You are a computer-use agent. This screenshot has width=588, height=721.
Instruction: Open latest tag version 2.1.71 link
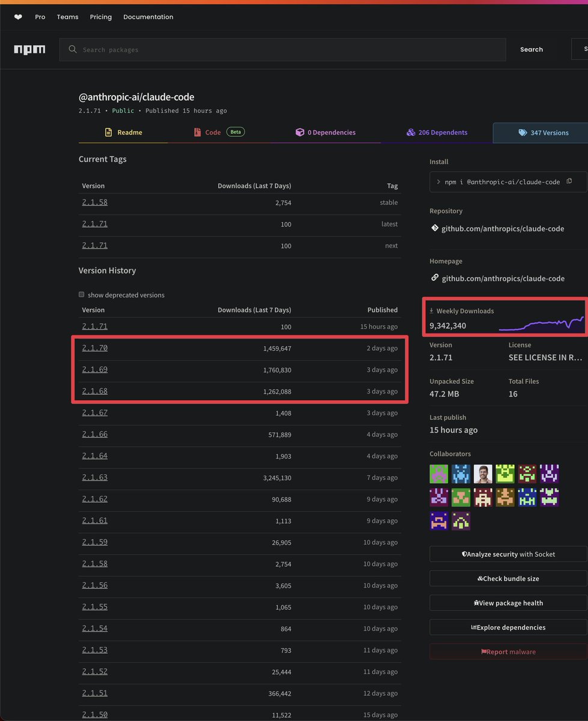tap(95, 224)
